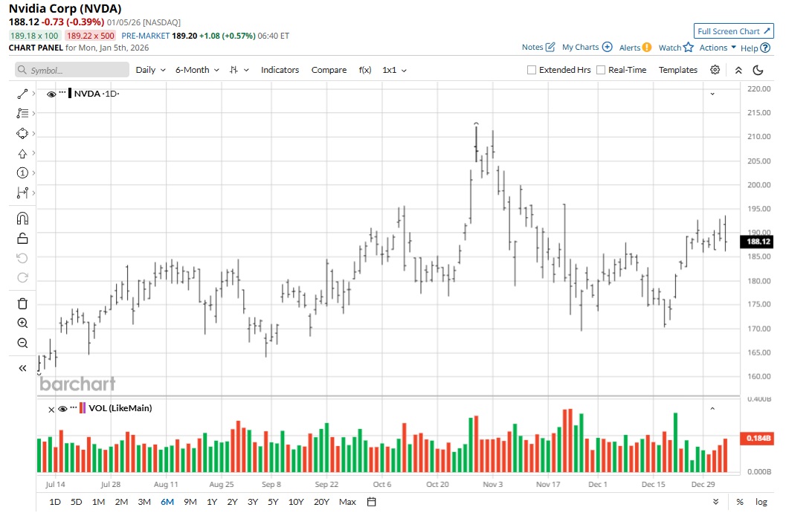
Task: Hide the NVDA price series
Action: (x=51, y=94)
